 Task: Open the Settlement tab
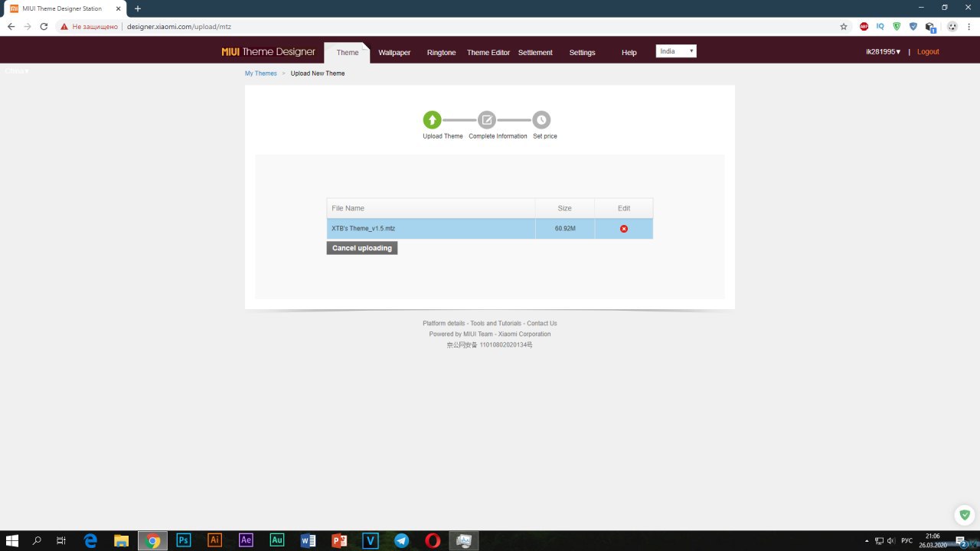[x=535, y=52]
